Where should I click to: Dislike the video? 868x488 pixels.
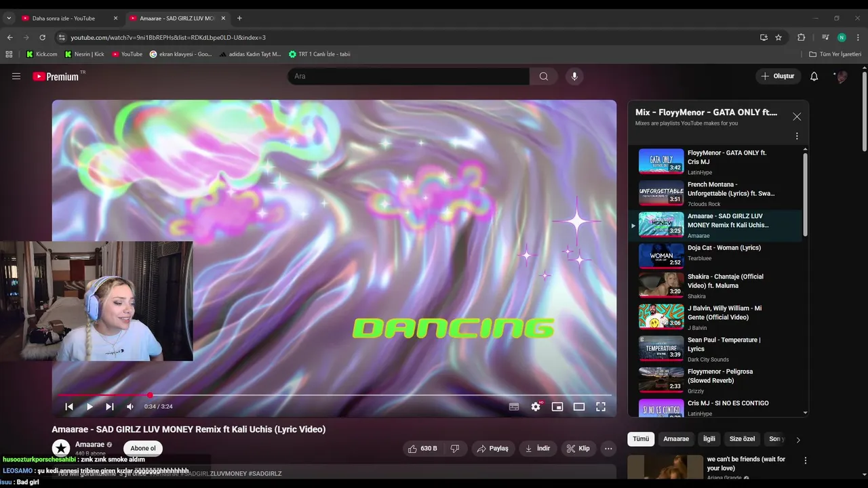pyautogui.click(x=455, y=449)
